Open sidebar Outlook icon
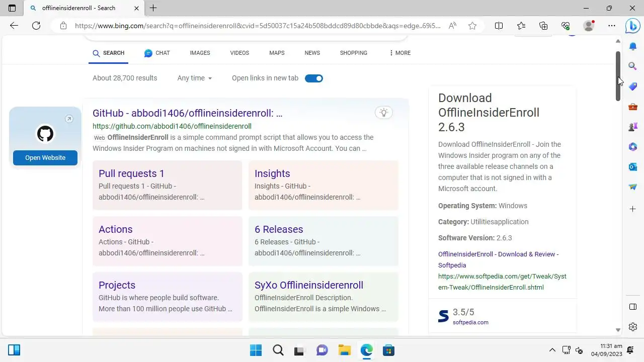Screen dimensions: 644x362 tap(633, 167)
